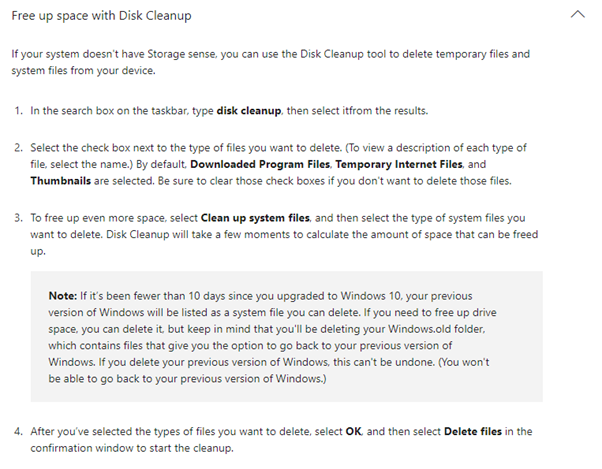Click the bold 'OK' text in step 4
The height and width of the screenshot is (469, 602).
click(353, 431)
